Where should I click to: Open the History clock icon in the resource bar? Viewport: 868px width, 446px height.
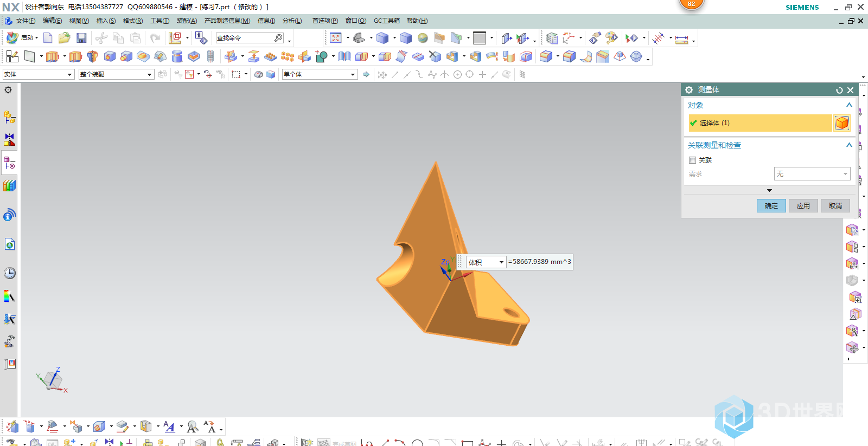[x=10, y=273]
